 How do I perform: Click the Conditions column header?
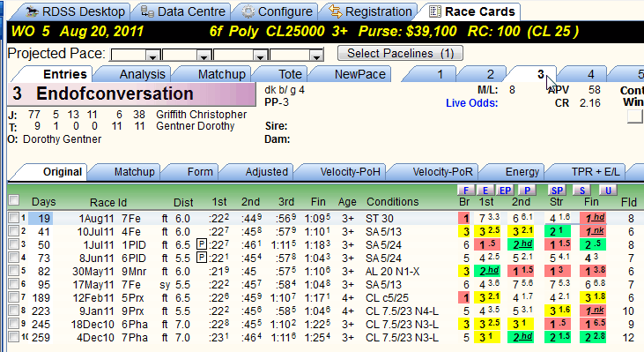[x=393, y=202]
